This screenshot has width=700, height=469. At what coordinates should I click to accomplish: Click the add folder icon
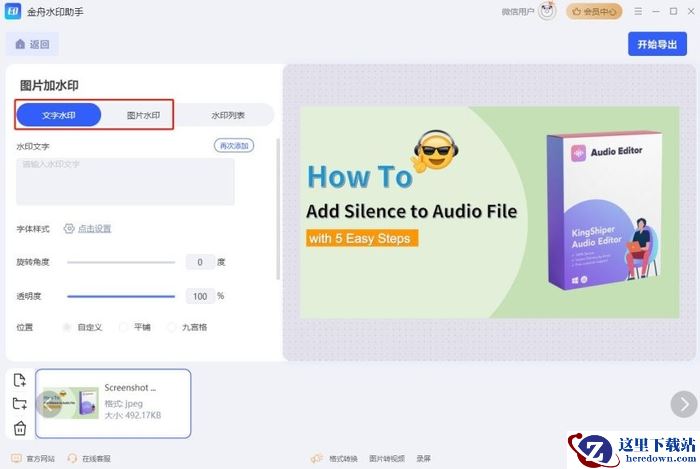click(x=20, y=403)
